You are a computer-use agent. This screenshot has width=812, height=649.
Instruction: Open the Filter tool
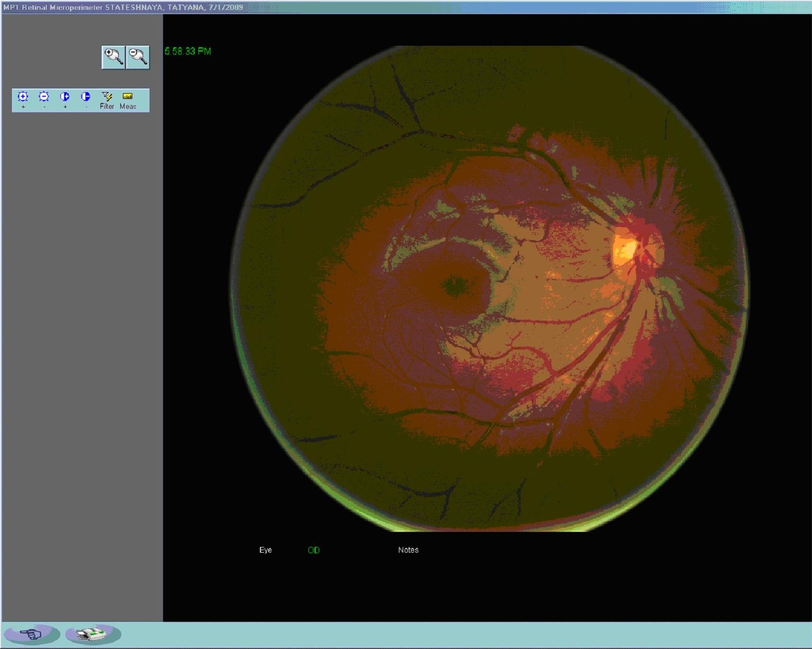coord(107,97)
